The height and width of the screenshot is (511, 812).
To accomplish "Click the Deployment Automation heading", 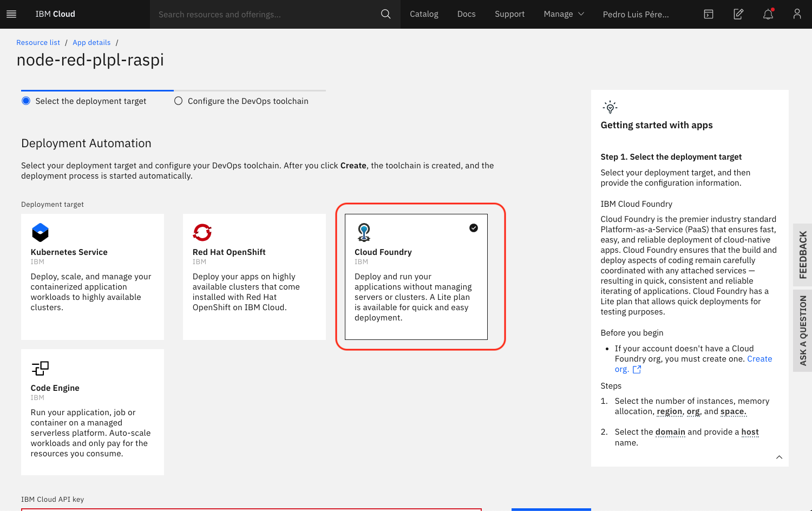I will (86, 143).
